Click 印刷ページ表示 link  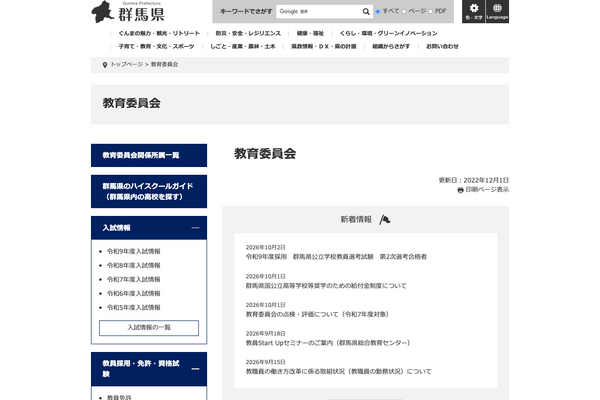pyautogui.click(x=487, y=190)
